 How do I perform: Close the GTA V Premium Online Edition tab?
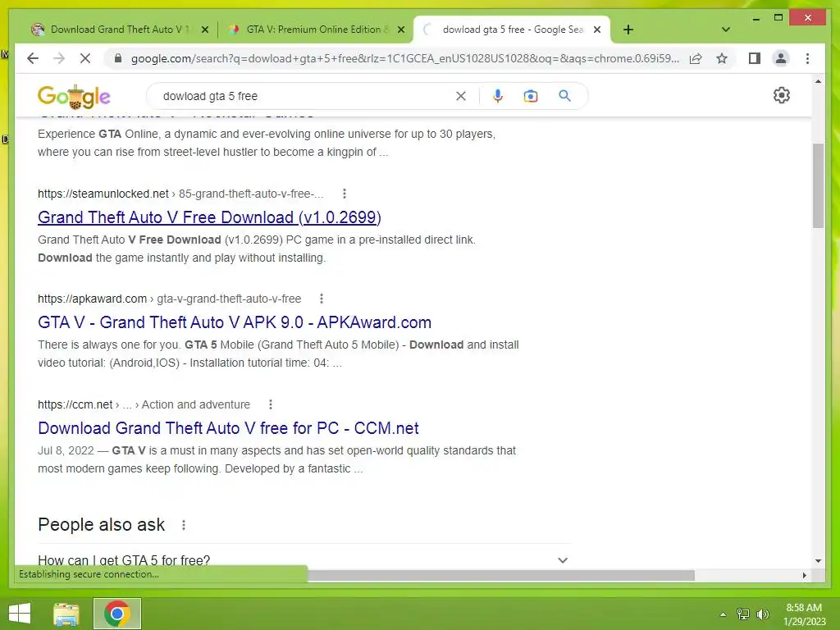point(400,30)
